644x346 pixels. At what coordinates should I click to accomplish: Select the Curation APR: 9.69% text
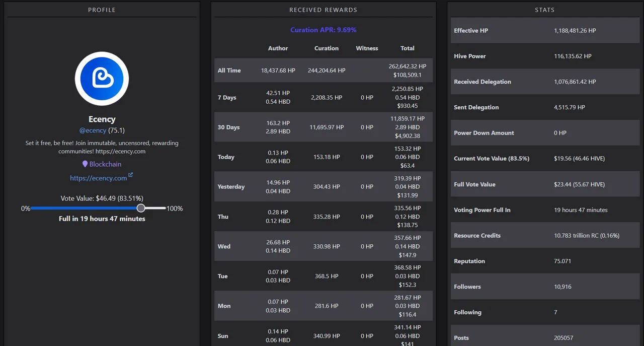[324, 30]
